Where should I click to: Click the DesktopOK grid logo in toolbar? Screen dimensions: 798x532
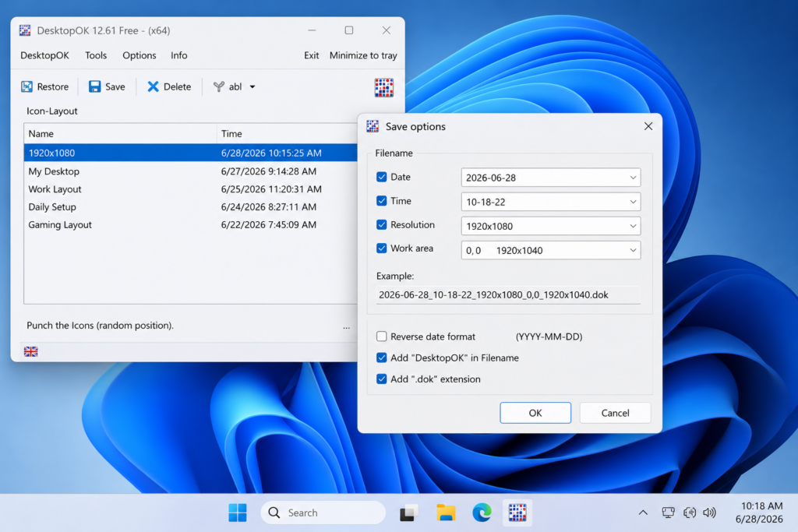[x=384, y=87]
